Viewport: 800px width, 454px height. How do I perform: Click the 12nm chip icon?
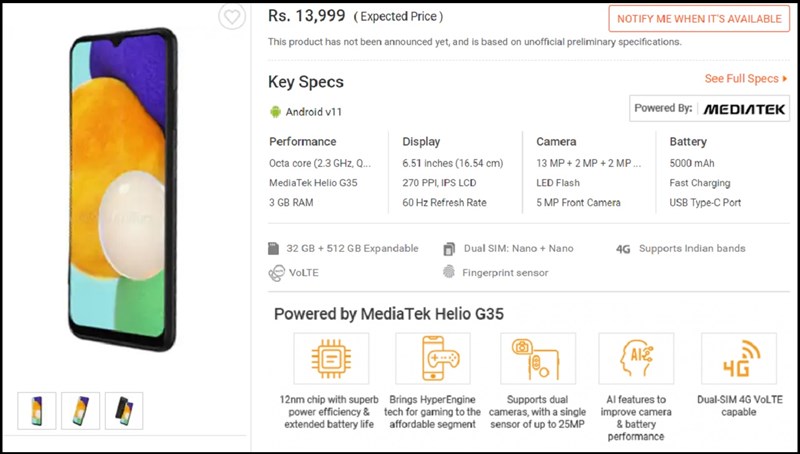coord(331,359)
